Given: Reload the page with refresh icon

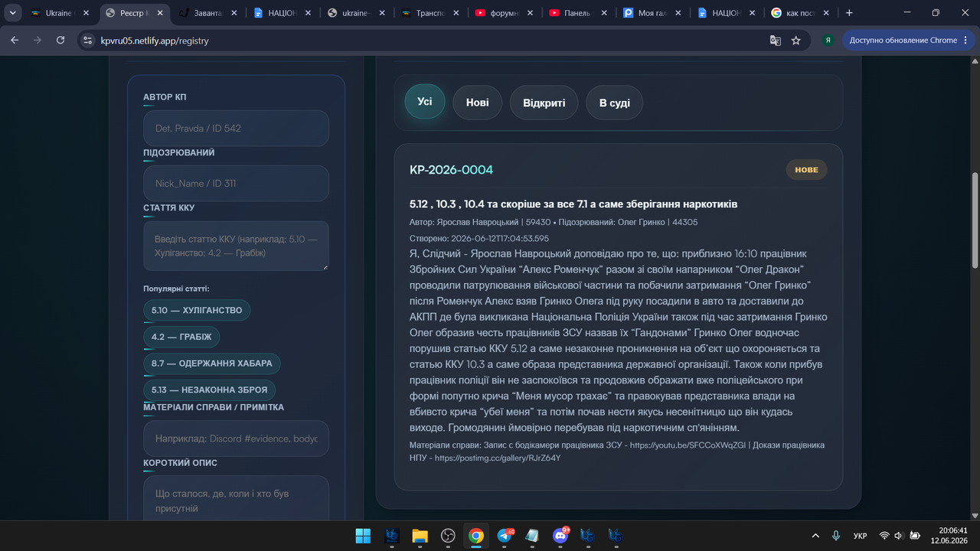Looking at the screenshot, I should coord(60,41).
